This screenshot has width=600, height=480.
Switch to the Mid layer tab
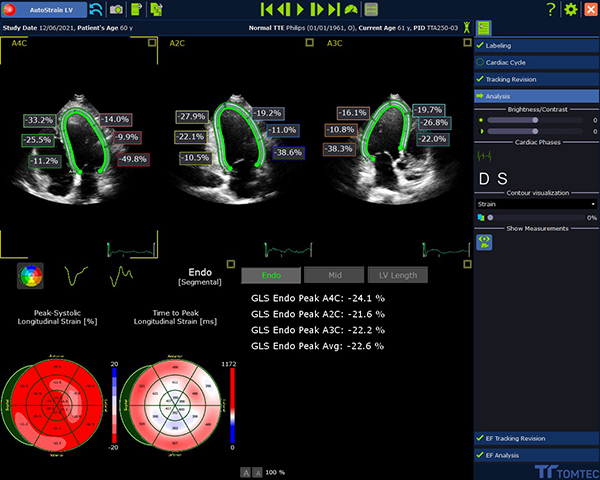(x=333, y=275)
